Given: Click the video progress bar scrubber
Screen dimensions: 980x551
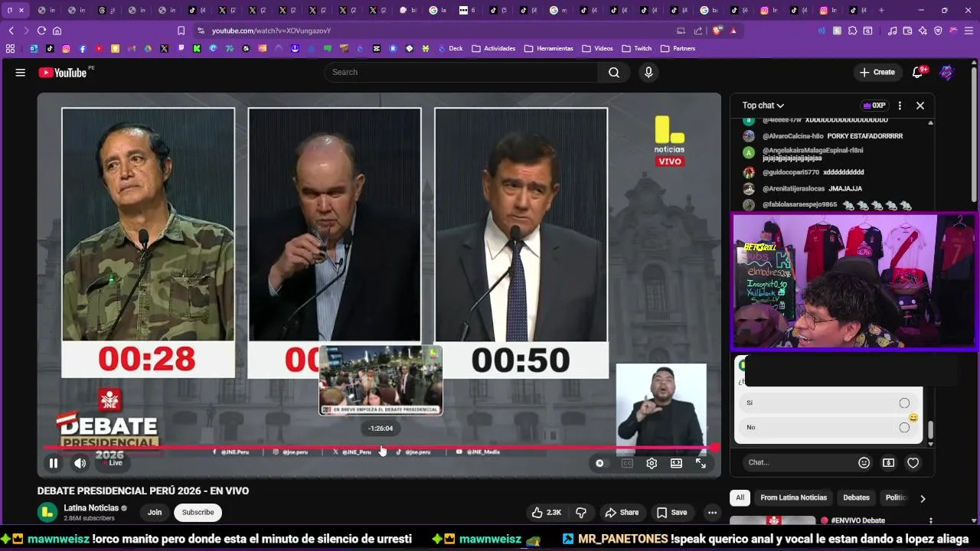Looking at the screenshot, I should [715, 448].
